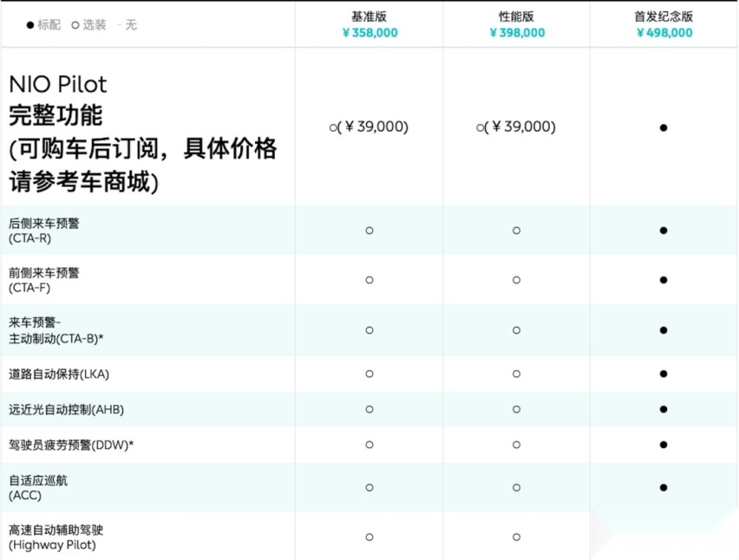The image size is (739, 560).
Task: Click CTA-B optional circle under 基准版
Action: pos(369,330)
